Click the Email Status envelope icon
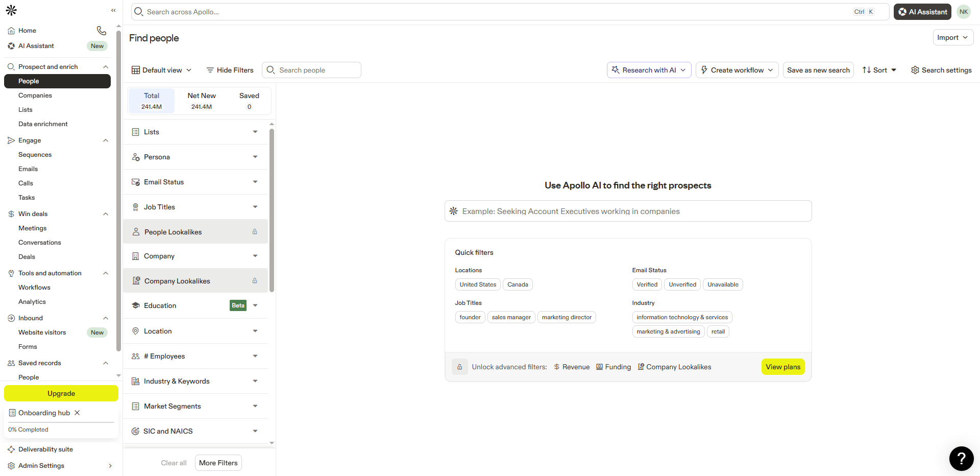The width and height of the screenshot is (980, 476). pos(135,182)
